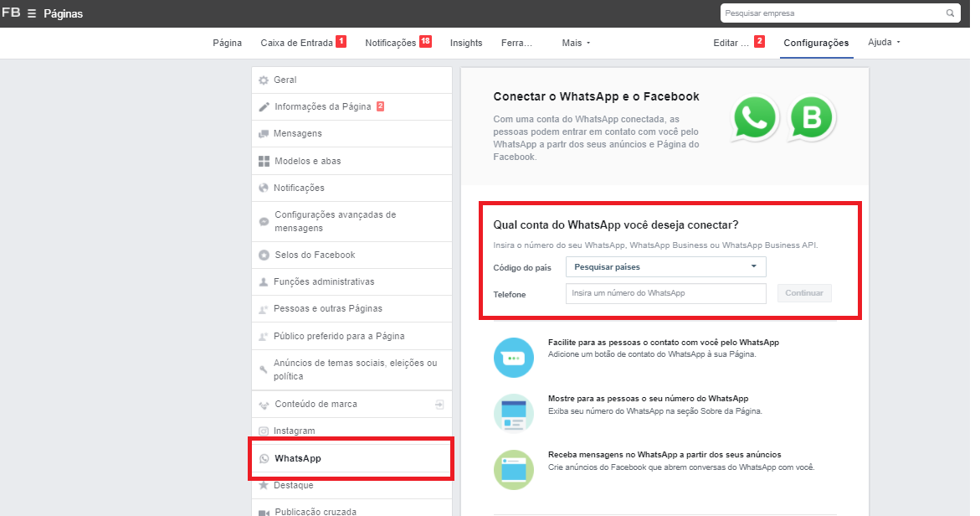Click Conectar o WhatsApp e o Facebook heading
Screen dimensions: 980x516
point(596,96)
